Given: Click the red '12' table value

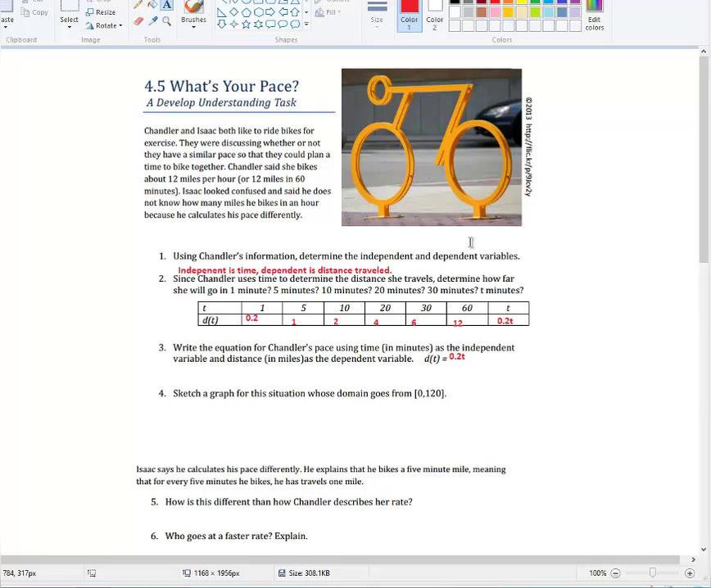Looking at the screenshot, I should click(x=458, y=323).
